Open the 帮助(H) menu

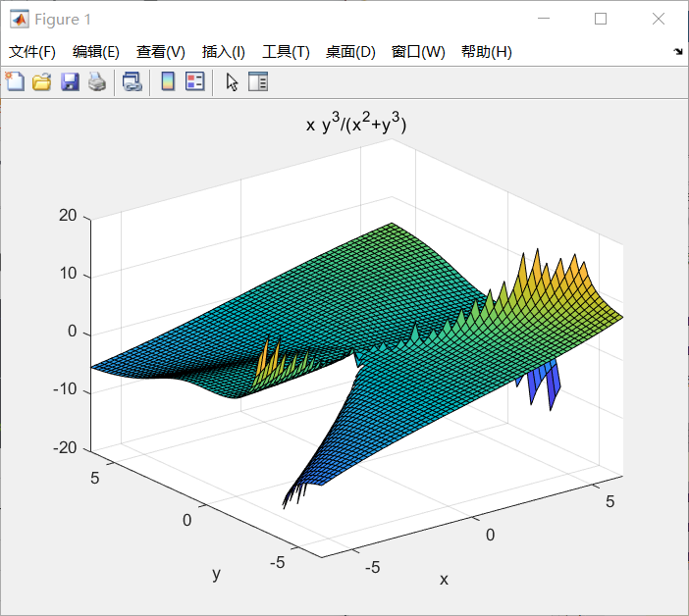[x=487, y=52]
